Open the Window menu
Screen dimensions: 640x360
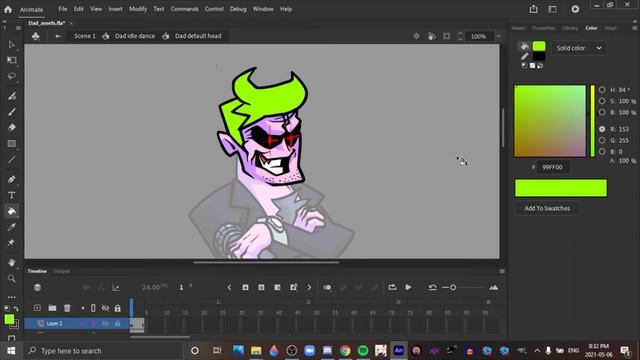(263, 9)
